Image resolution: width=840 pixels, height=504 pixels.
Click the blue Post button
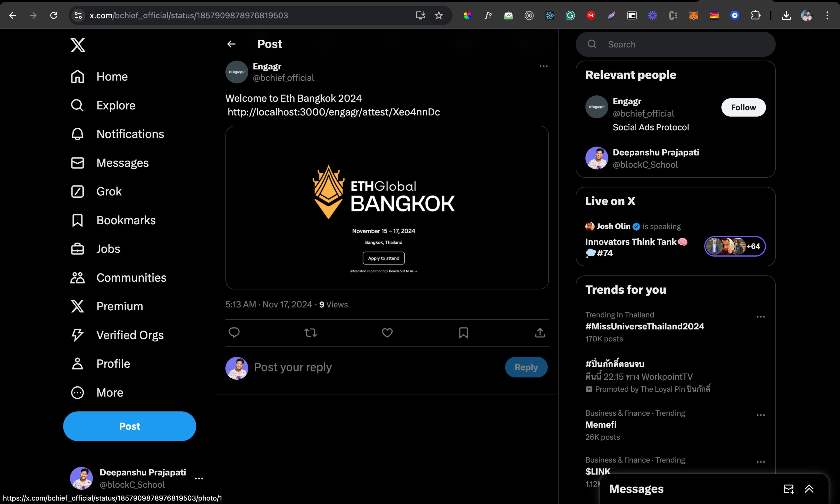(x=129, y=426)
